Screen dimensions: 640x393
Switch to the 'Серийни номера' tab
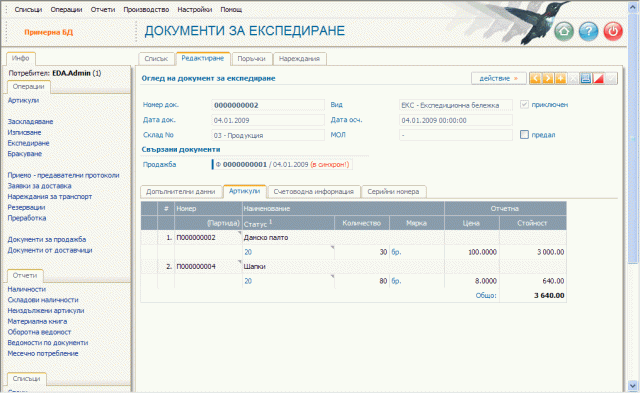click(x=393, y=191)
